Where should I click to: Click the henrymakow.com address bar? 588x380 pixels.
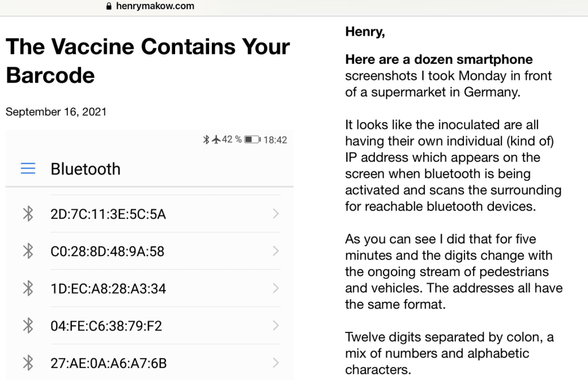tap(154, 6)
